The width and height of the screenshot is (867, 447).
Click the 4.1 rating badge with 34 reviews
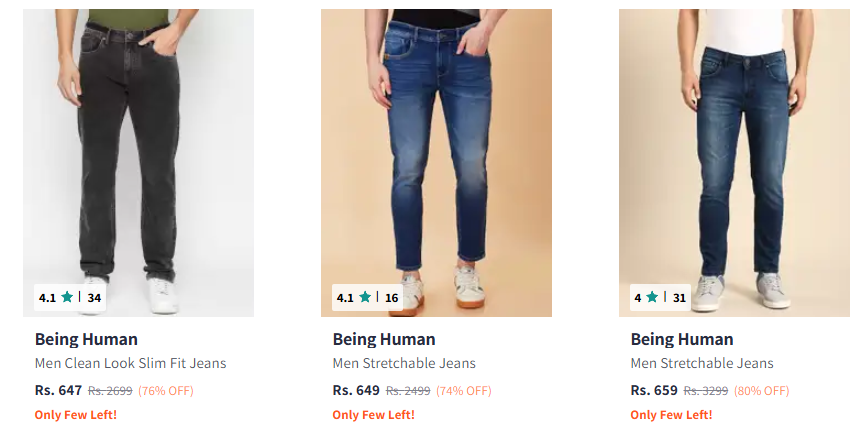pos(70,297)
